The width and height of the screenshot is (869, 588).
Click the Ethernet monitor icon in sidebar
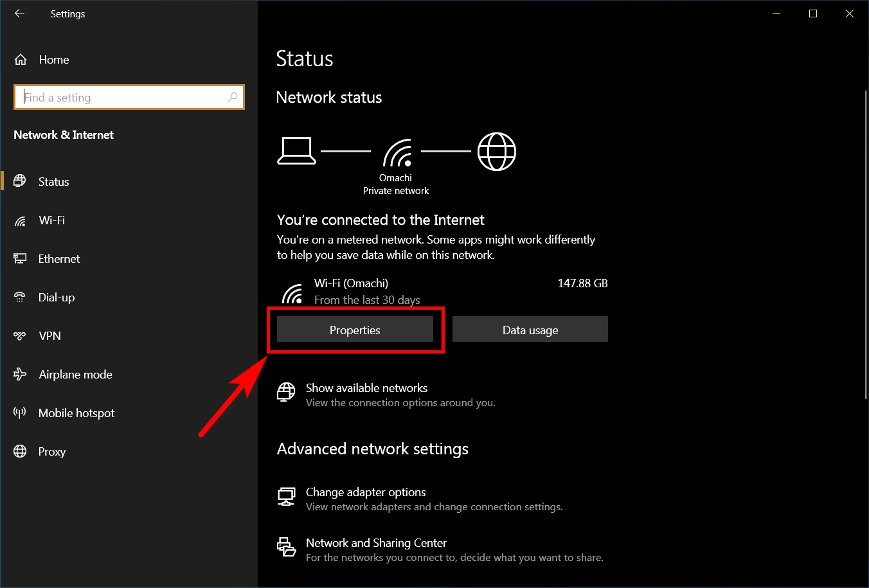point(20,258)
